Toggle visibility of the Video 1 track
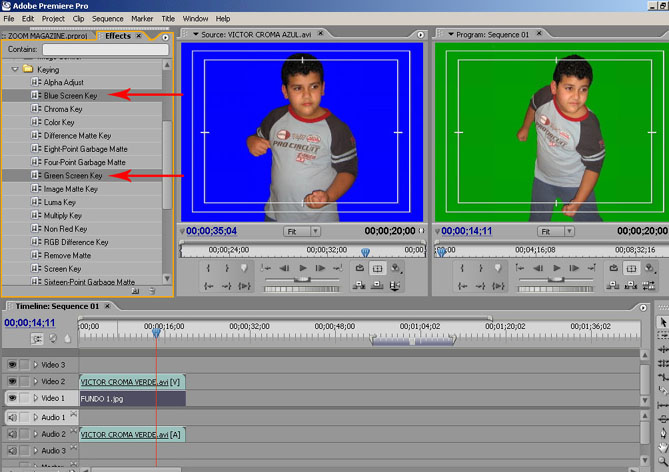The width and height of the screenshot is (669, 472). pyautogui.click(x=12, y=398)
